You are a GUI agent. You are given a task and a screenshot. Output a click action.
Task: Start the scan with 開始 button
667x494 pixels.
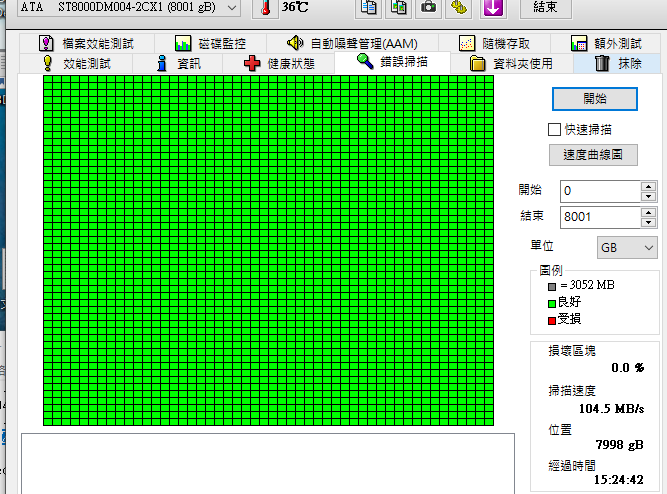tap(595, 99)
